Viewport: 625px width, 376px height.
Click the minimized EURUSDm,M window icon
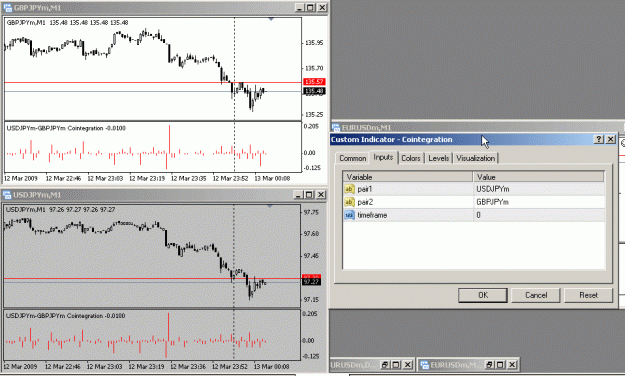coord(425,364)
